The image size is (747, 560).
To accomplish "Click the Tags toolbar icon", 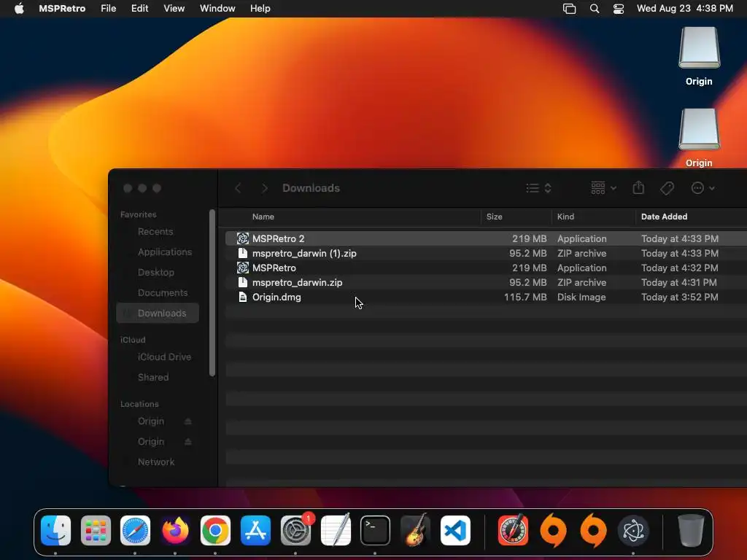I will coord(667,188).
